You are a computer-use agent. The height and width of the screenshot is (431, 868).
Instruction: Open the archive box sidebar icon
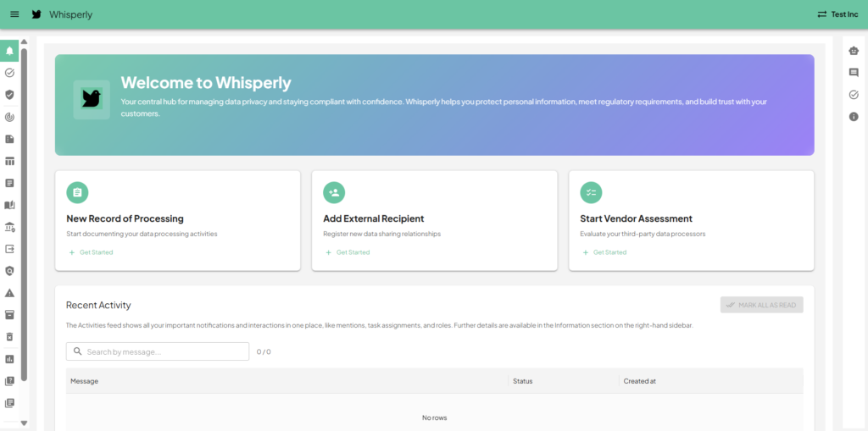click(x=9, y=315)
